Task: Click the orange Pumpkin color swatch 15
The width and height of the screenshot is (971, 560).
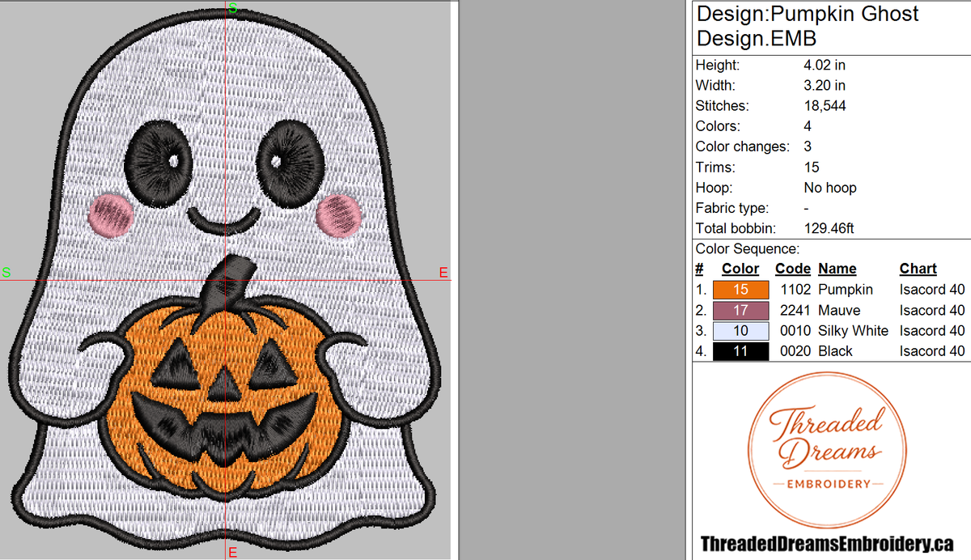Action: coord(740,290)
